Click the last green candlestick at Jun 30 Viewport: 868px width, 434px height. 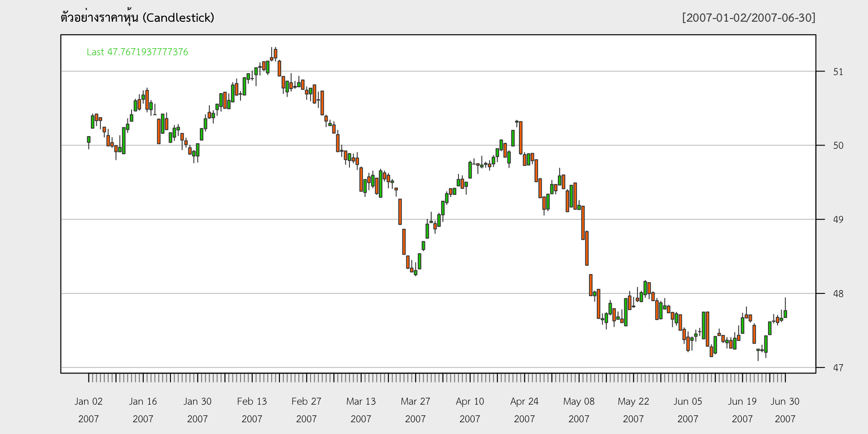pos(785,314)
